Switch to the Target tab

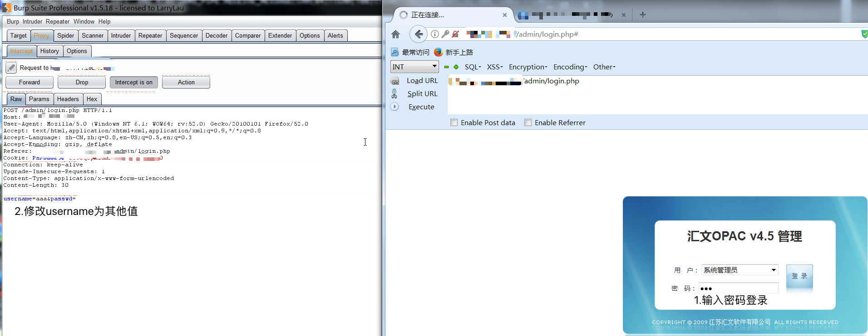pos(19,35)
